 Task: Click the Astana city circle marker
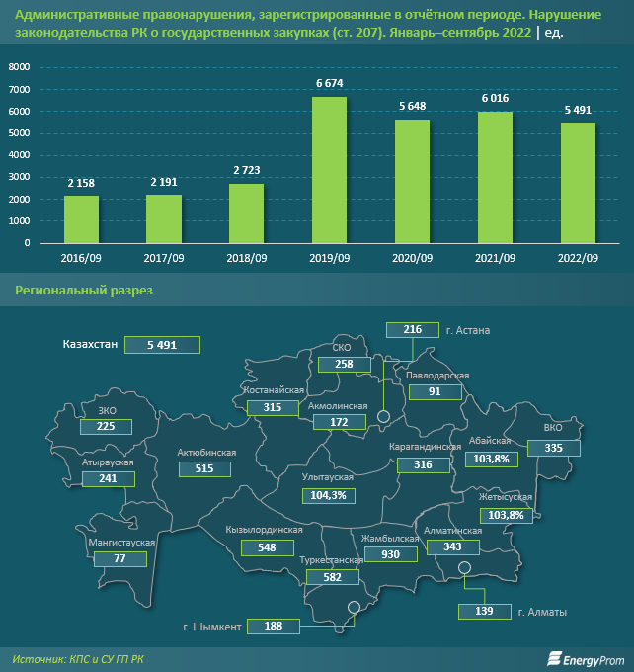coord(383,416)
